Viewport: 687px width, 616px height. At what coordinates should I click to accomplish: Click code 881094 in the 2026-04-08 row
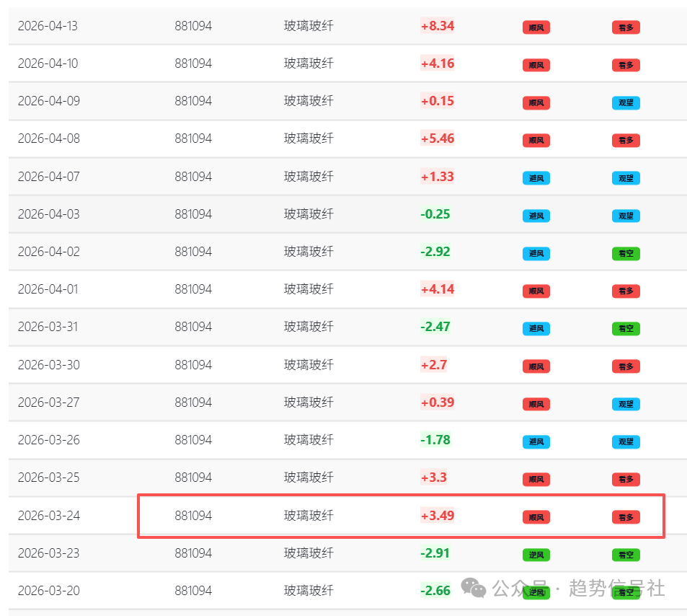tap(193, 138)
